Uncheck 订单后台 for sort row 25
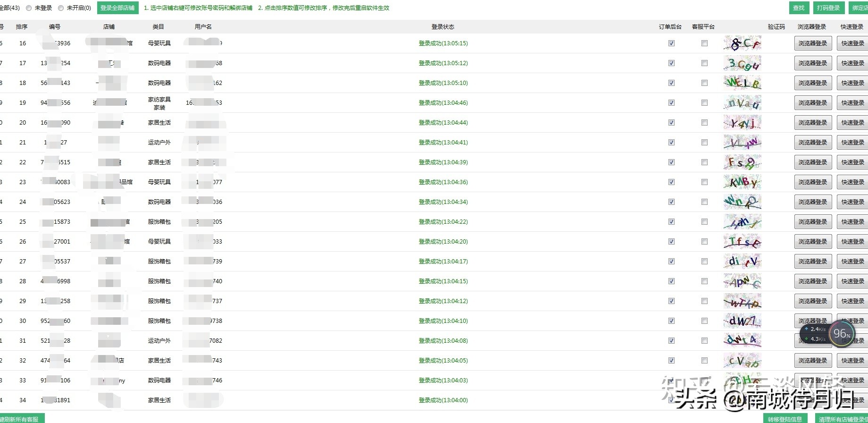 (671, 222)
